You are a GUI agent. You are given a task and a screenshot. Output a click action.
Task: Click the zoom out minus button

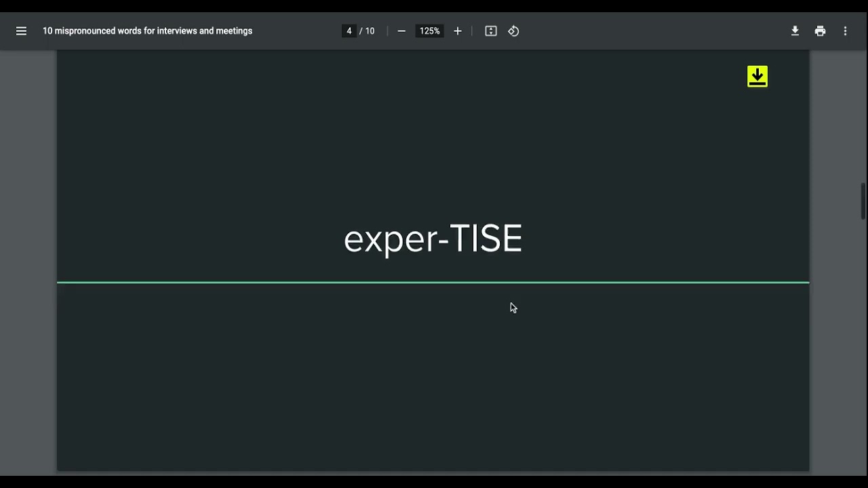pyautogui.click(x=401, y=31)
